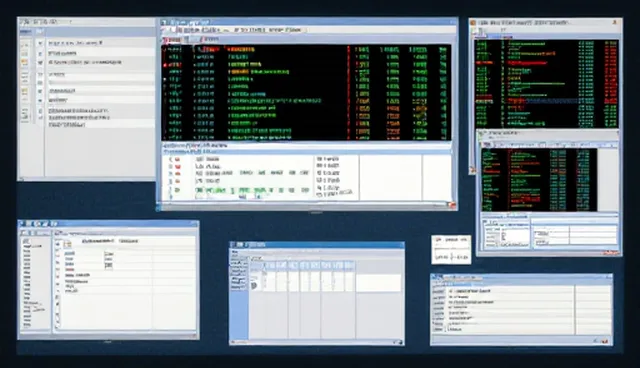640x368 pixels.
Task: Click the orange corner icon of the large terminal window
Action: tap(452, 205)
